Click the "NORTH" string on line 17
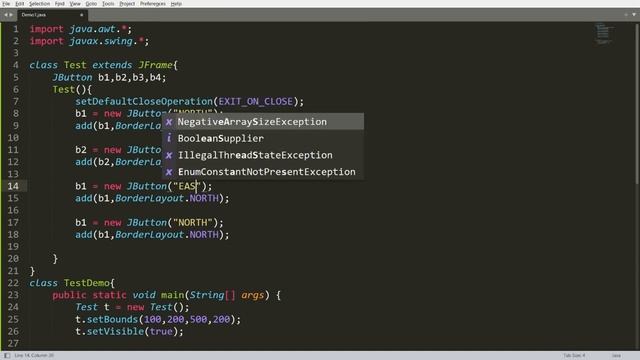This screenshot has height=360, width=640. pos(193,222)
